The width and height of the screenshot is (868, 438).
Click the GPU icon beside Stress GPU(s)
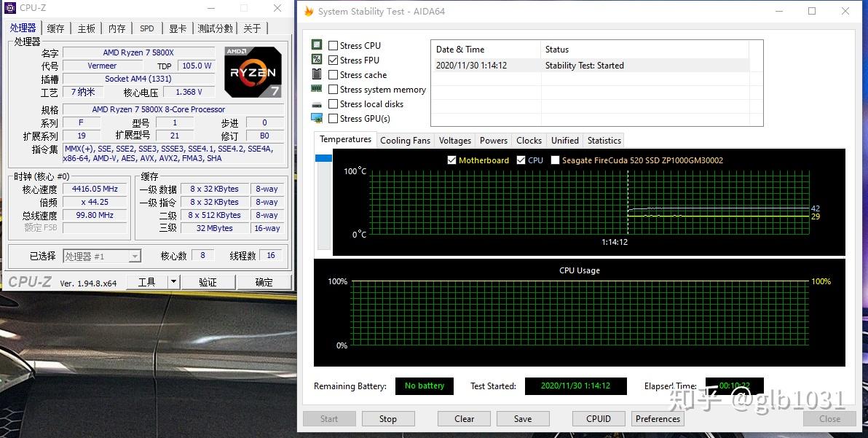point(316,118)
